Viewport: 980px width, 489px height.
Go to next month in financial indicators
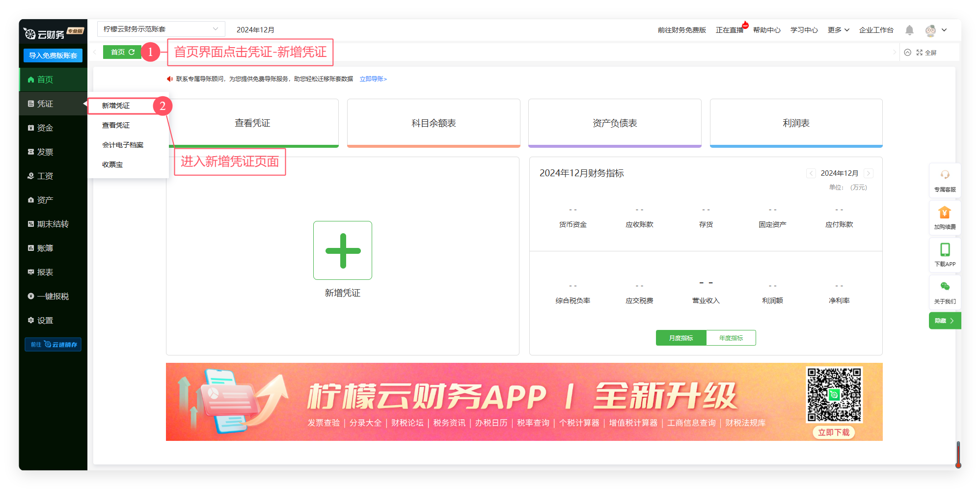pos(868,173)
